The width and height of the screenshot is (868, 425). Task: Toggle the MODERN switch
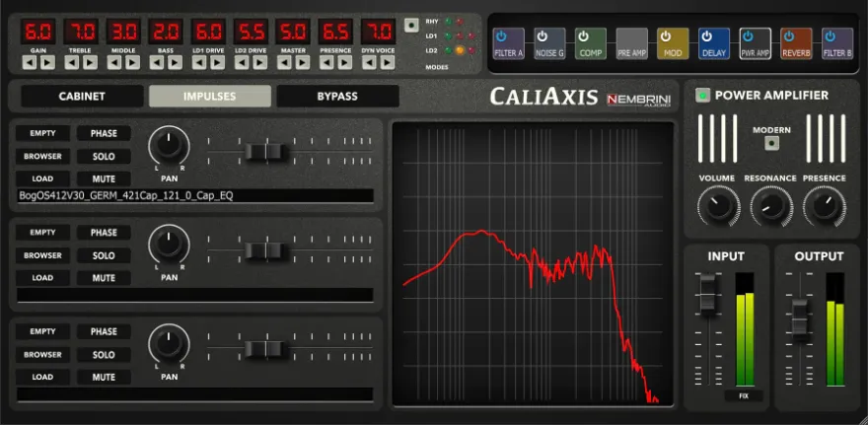point(771,144)
